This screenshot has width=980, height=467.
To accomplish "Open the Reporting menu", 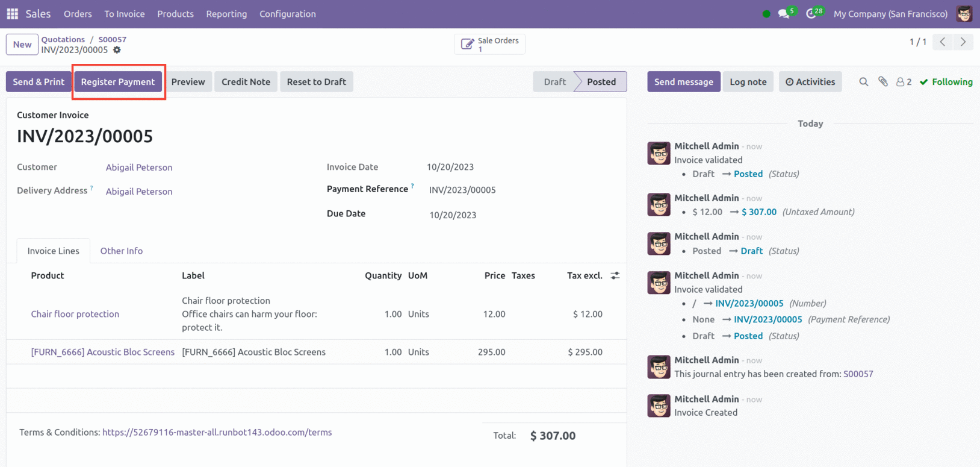I will click(x=226, y=14).
